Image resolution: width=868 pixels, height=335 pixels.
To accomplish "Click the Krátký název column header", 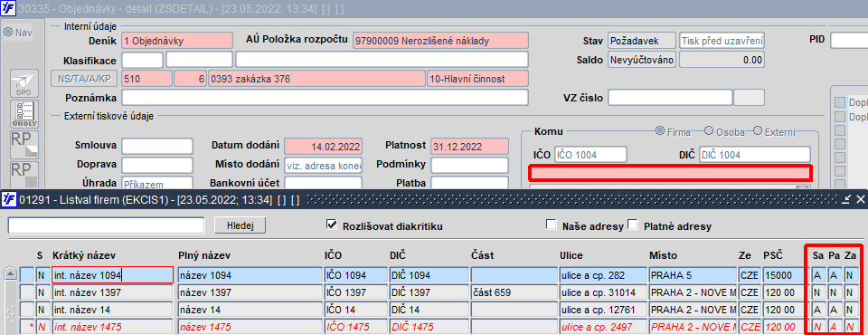I will pos(83,255).
